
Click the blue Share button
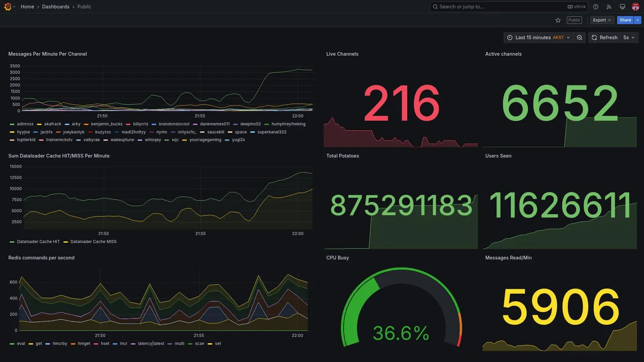click(625, 20)
